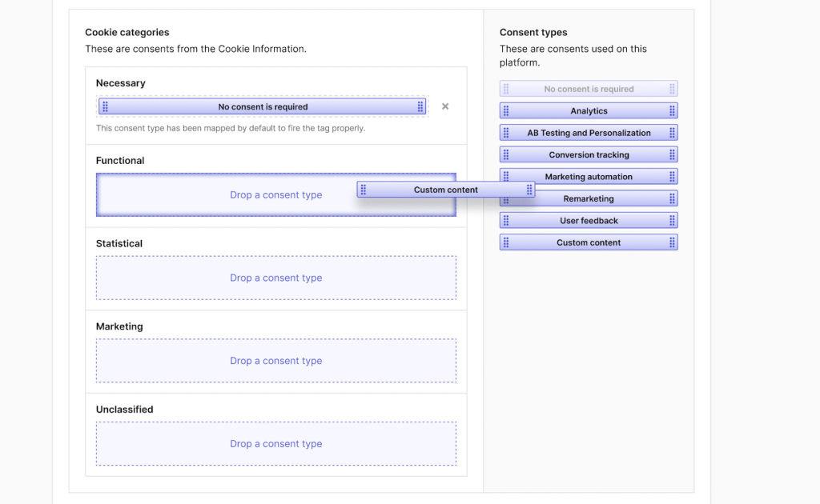Click the Conversion tracking chip
Image resolution: width=820 pixels, height=504 pixels.
589,154
